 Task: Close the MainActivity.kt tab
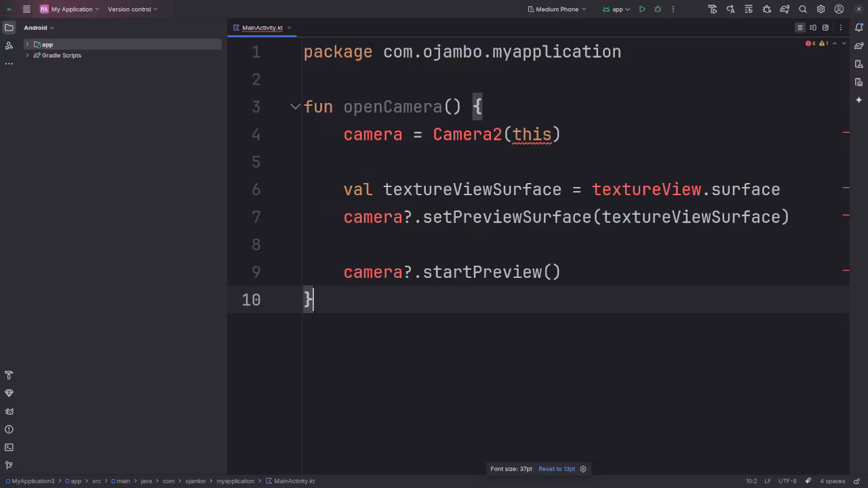pyautogui.click(x=290, y=28)
